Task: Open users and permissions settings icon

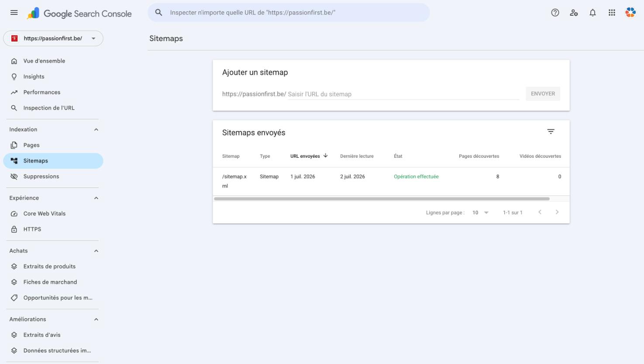Action: click(x=574, y=13)
